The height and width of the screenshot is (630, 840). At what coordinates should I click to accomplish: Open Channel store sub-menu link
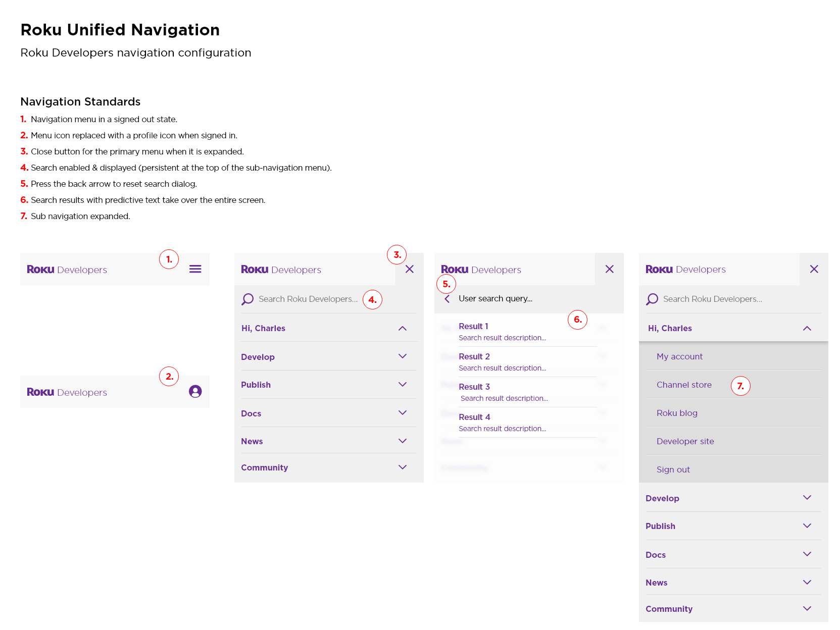click(x=684, y=385)
